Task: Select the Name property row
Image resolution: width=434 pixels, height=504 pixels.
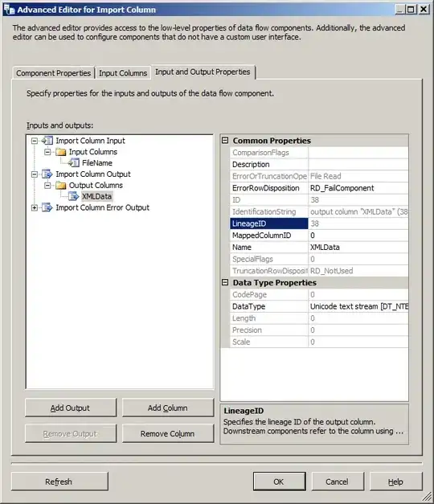Action: [x=319, y=248]
